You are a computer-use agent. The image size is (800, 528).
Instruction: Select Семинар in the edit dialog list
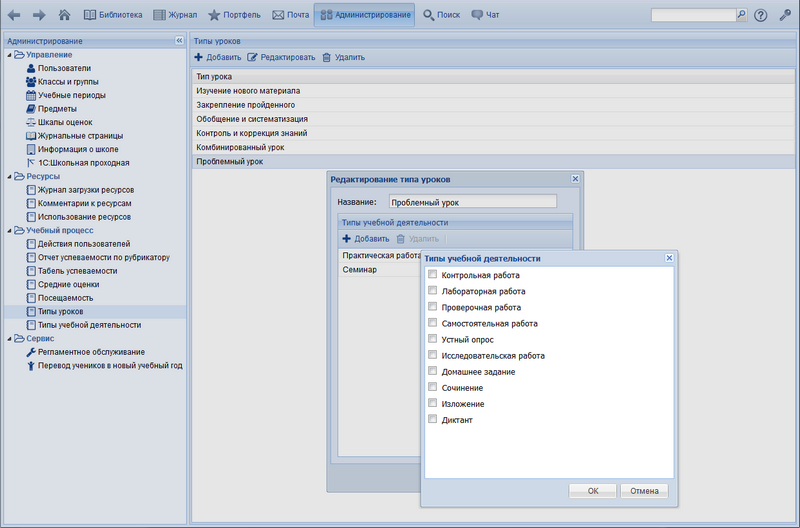coord(380,269)
